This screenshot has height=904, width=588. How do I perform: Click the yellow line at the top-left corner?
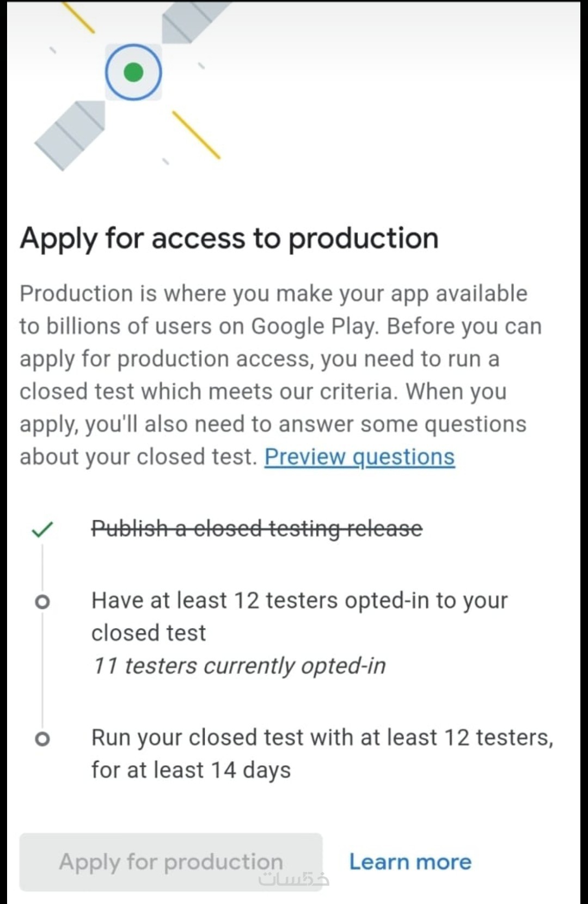click(78, 16)
